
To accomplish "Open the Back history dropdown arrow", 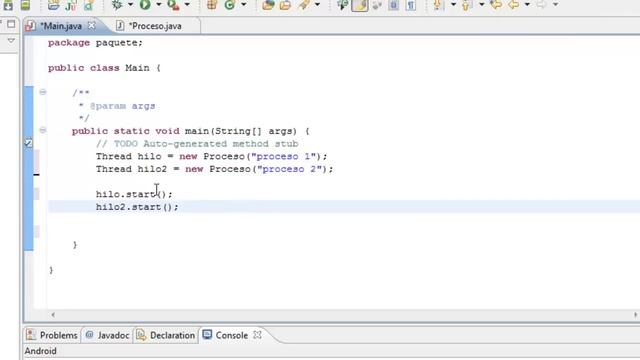I will point(527,4).
